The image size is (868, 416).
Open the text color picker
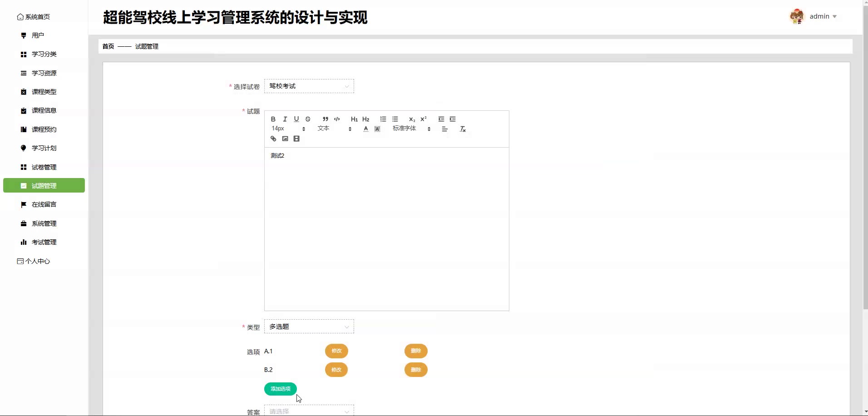(365, 129)
